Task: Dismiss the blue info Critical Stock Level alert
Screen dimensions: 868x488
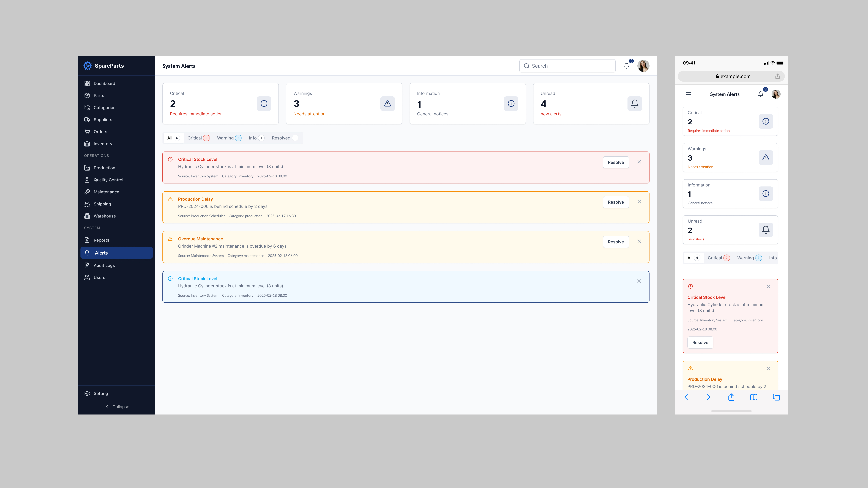Action: [x=639, y=281]
